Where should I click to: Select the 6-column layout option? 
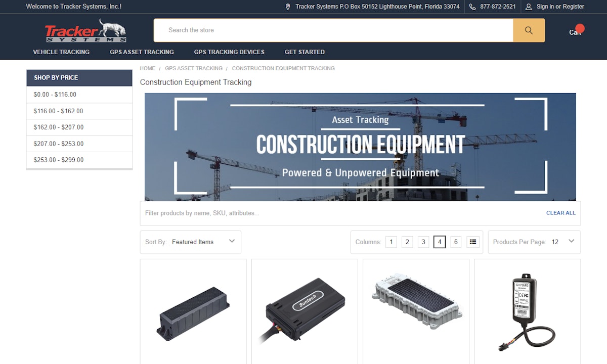(x=456, y=242)
